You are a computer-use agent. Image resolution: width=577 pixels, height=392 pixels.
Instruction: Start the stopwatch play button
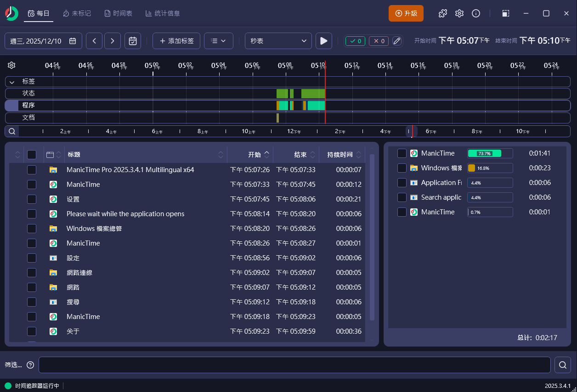pyautogui.click(x=323, y=41)
